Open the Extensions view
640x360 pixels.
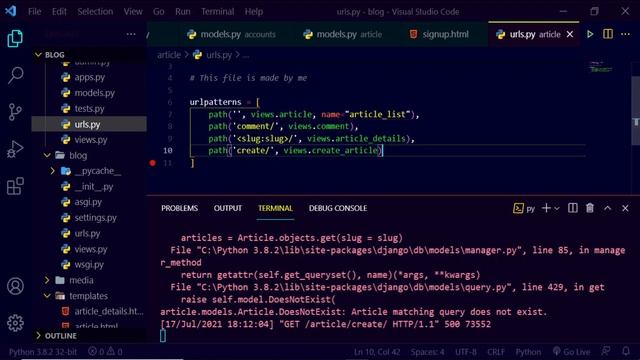pos(15,186)
